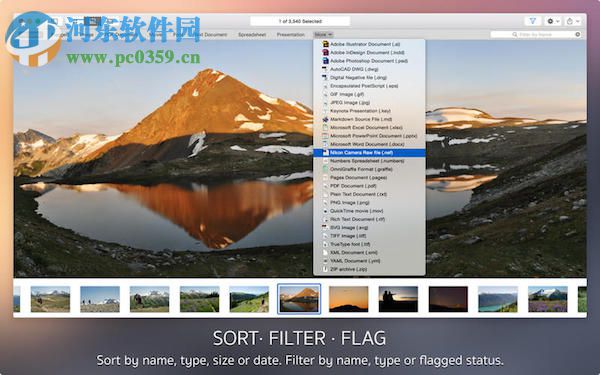Choose Adobe Illustrator Document (.ai)
The image size is (600, 375).
[369, 44]
